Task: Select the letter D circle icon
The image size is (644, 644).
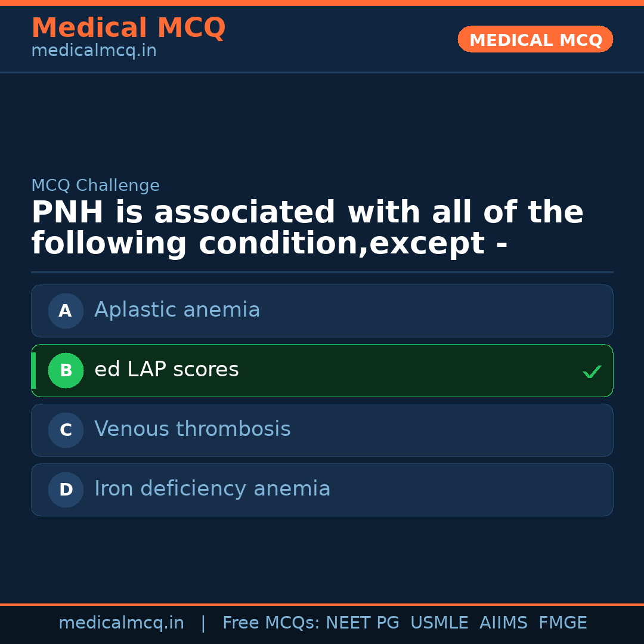Action: click(66, 490)
